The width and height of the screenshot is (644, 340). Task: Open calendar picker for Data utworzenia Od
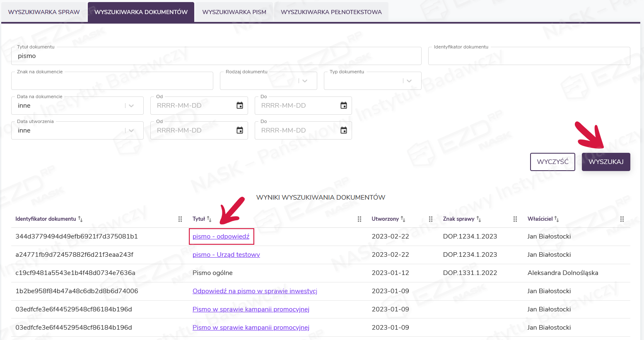click(x=239, y=130)
